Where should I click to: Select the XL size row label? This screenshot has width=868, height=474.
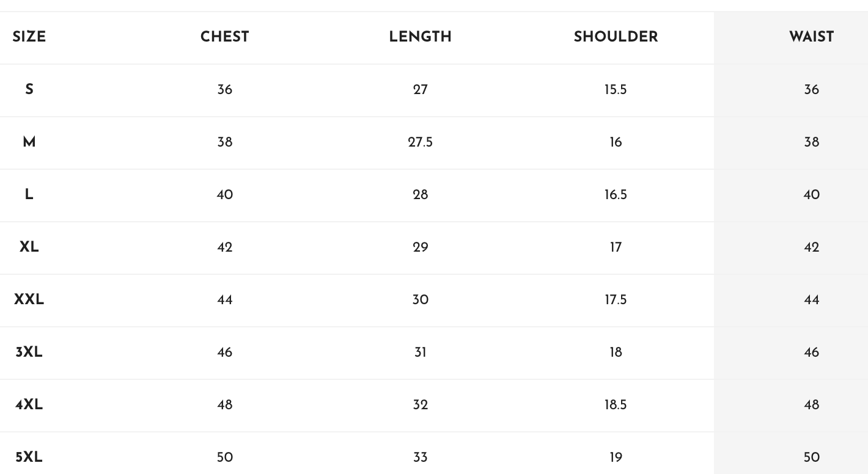[x=29, y=247]
